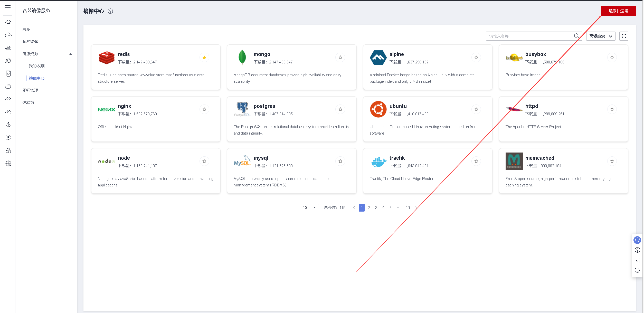Expand the 高级搜索 advanced search dropdown
The width and height of the screenshot is (644, 313).
click(x=600, y=36)
